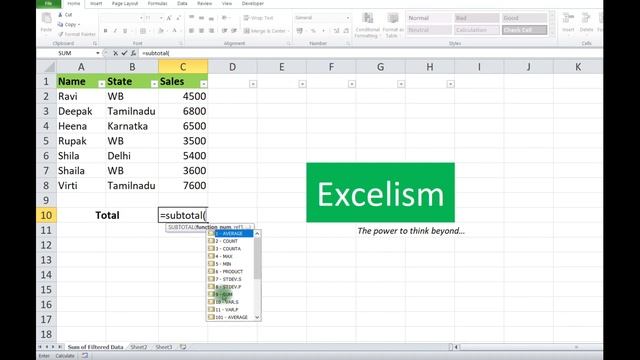Click cell with sales value 7600

(183, 185)
